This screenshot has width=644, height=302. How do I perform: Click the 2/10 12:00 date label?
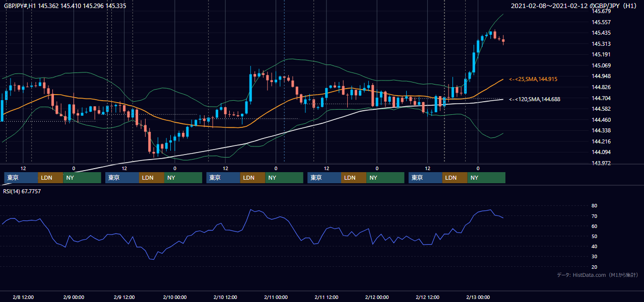225,297
